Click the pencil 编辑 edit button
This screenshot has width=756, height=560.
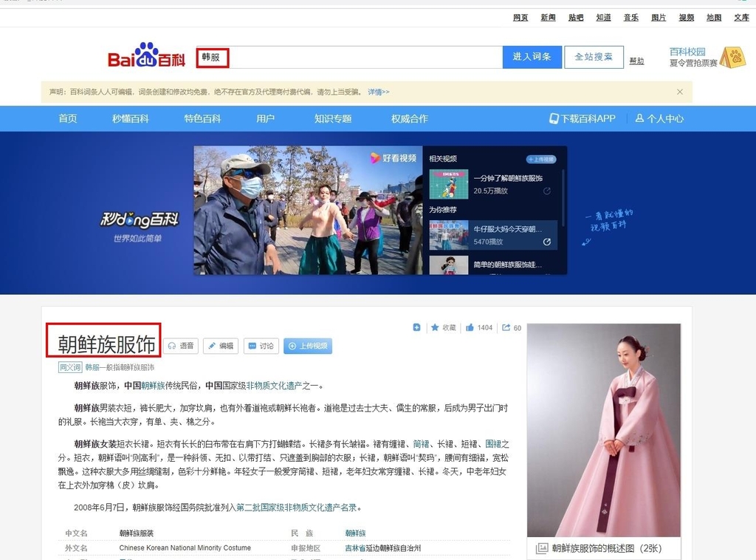point(221,346)
